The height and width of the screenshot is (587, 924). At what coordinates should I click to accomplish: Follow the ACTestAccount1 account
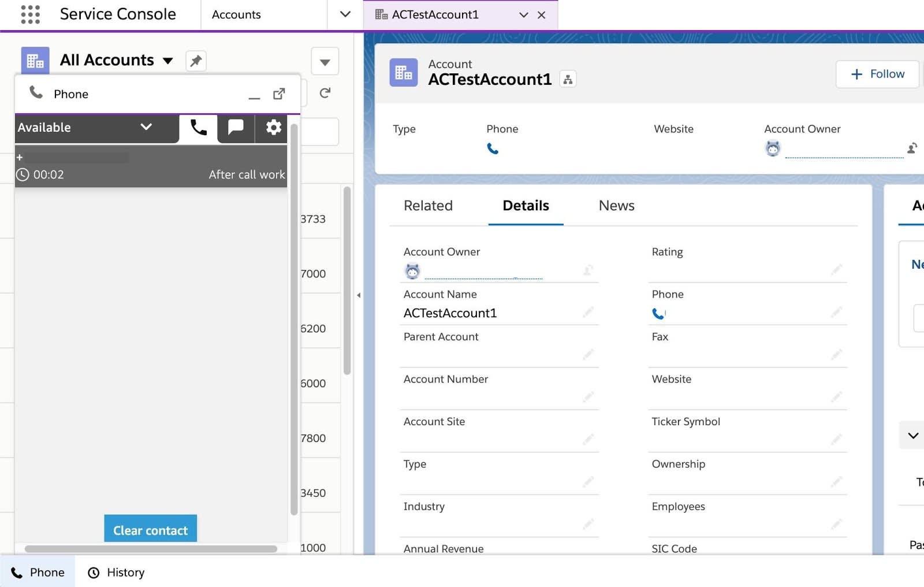877,74
